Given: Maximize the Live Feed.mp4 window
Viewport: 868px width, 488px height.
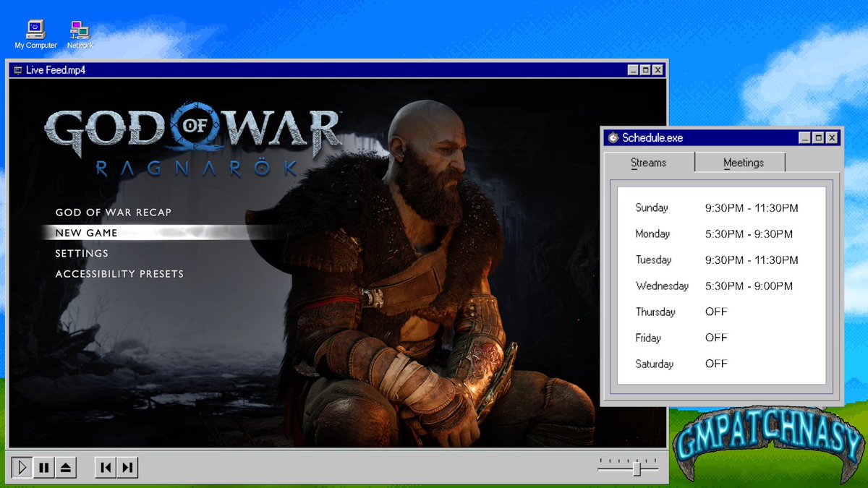Looking at the screenshot, I should [645, 70].
